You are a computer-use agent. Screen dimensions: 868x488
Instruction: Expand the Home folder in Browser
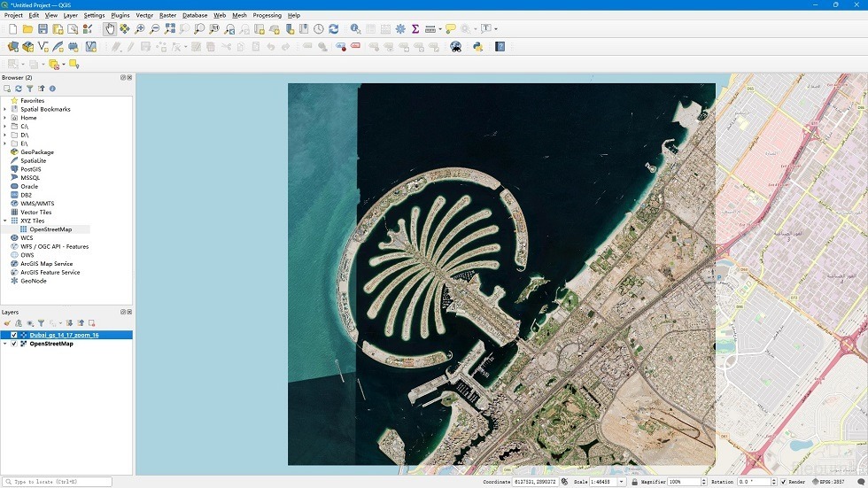pos(4,118)
